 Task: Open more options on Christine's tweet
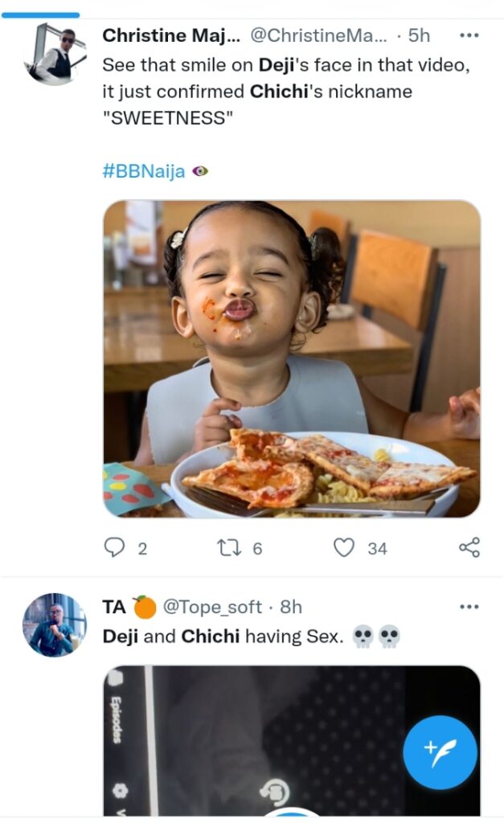[469, 36]
